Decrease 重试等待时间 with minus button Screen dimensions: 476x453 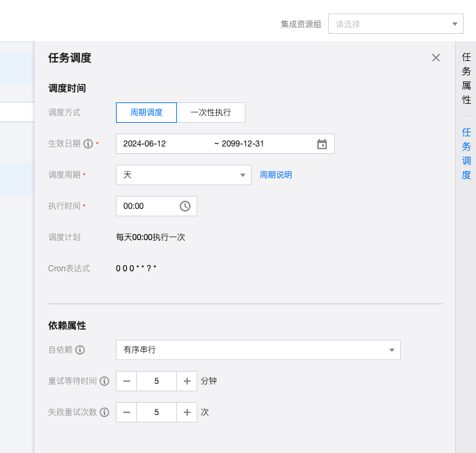127,381
